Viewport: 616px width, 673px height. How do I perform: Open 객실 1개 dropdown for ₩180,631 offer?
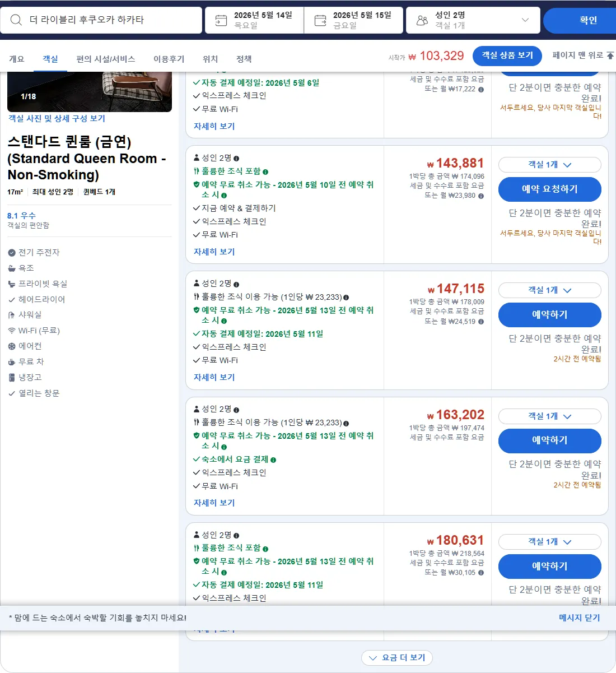coord(549,542)
